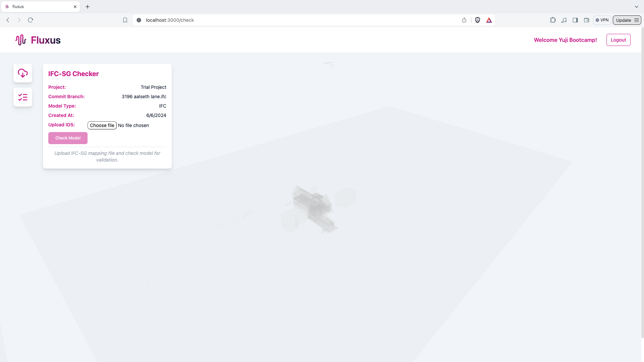The image size is (644, 362).
Task: Click the share page icon
Action: tap(464, 20)
